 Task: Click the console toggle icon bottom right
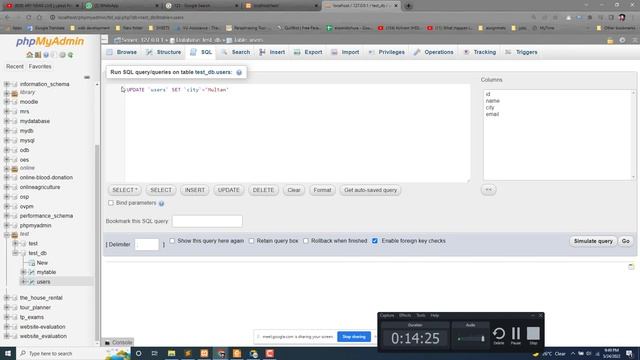tap(631, 267)
